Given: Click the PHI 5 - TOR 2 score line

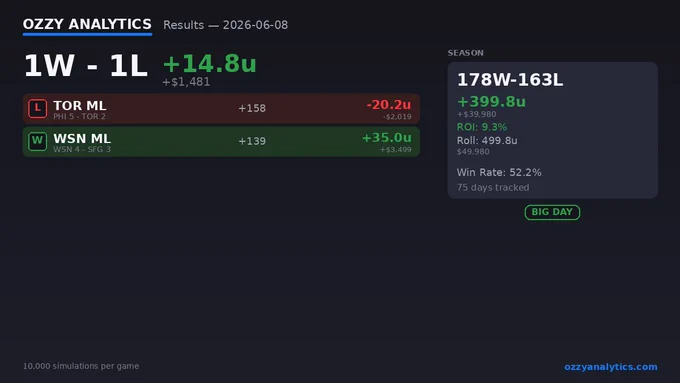Looking at the screenshot, I should pos(79,117).
